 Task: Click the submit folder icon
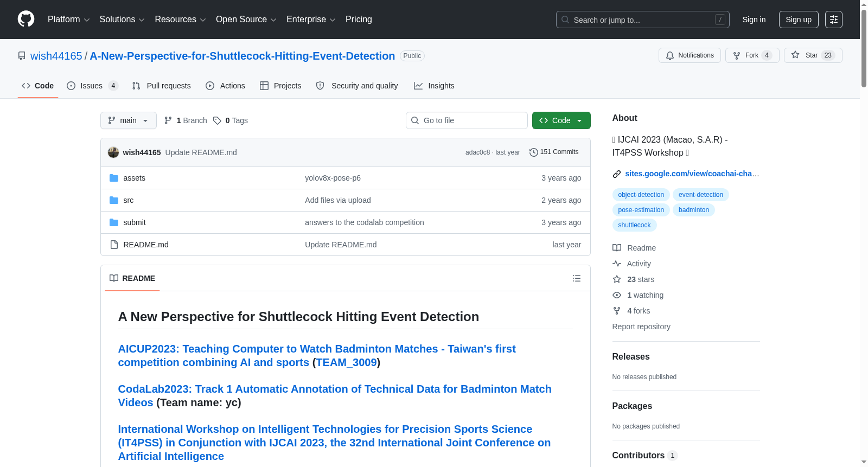[x=114, y=222]
